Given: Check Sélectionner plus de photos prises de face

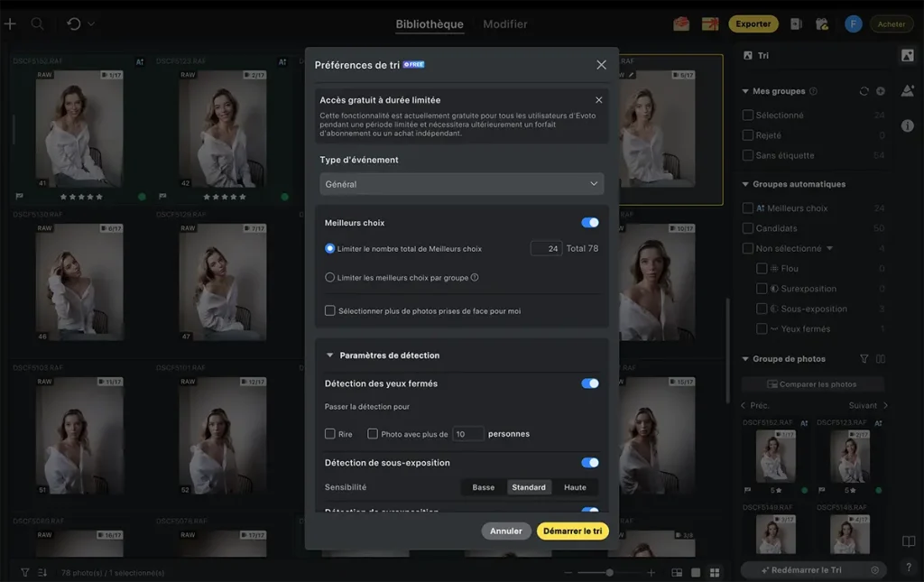Looking at the screenshot, I should pos(330,310).
